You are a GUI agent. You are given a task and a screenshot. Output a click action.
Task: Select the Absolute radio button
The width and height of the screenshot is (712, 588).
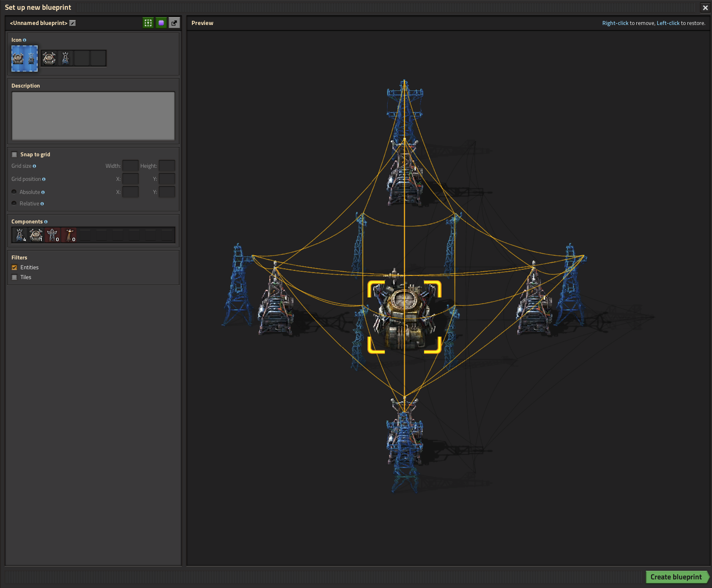coord(14,192)
